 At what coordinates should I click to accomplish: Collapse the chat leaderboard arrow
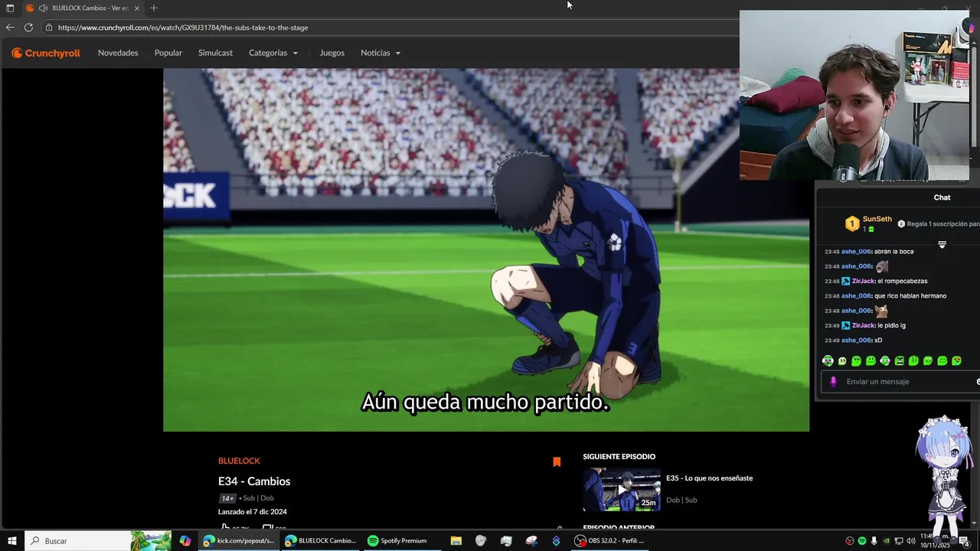(942, 245)
